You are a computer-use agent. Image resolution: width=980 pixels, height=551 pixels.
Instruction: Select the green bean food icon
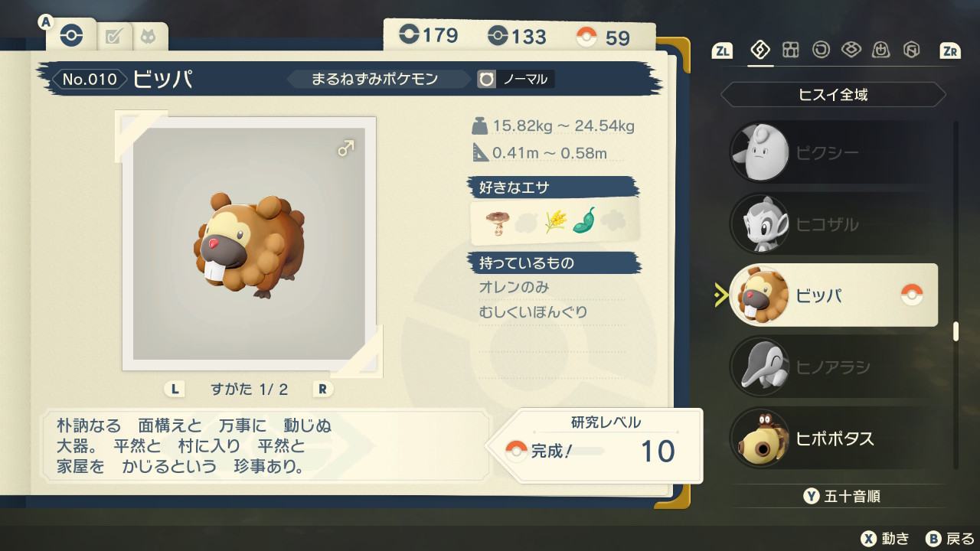(x=584, y=221)
